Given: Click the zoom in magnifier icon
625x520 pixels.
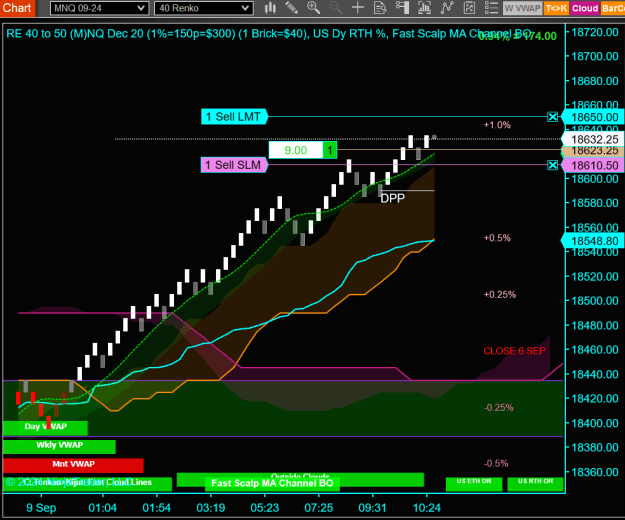Looking at the screenshot, I should click(313, 8).
